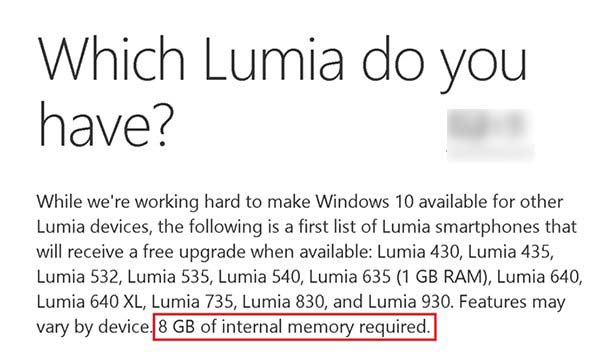Screen dimensions: 600x364
Task: Click the "Lumia 635" model name
Action: [x=350, y=277]
